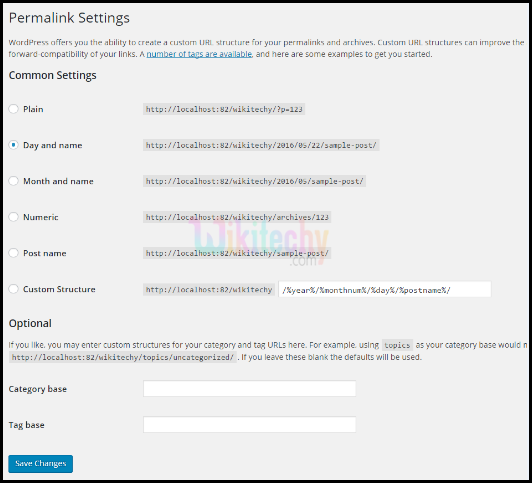Click the 'Post name' label
This screenshot has height=483, width=532.
point(44,253)
